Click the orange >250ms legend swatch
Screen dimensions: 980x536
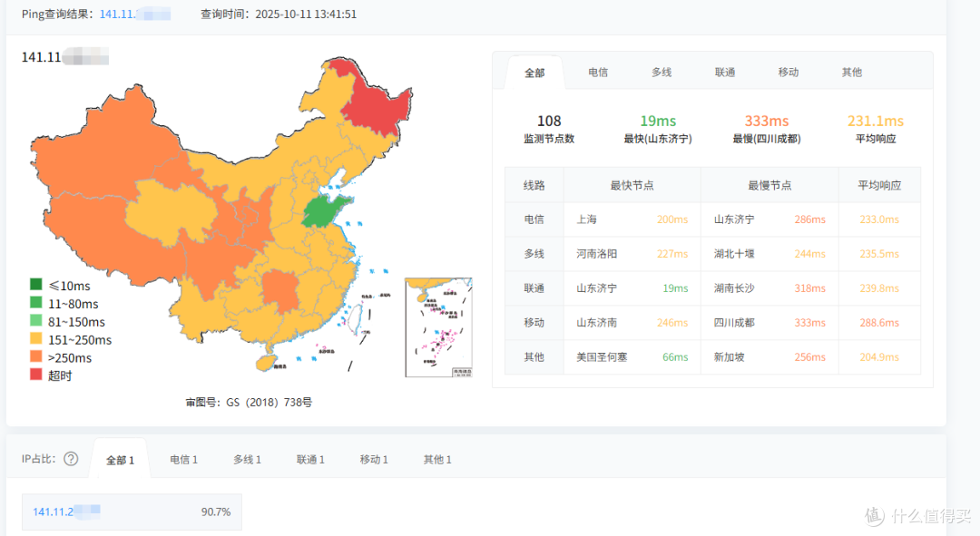(x=36, y=356)
